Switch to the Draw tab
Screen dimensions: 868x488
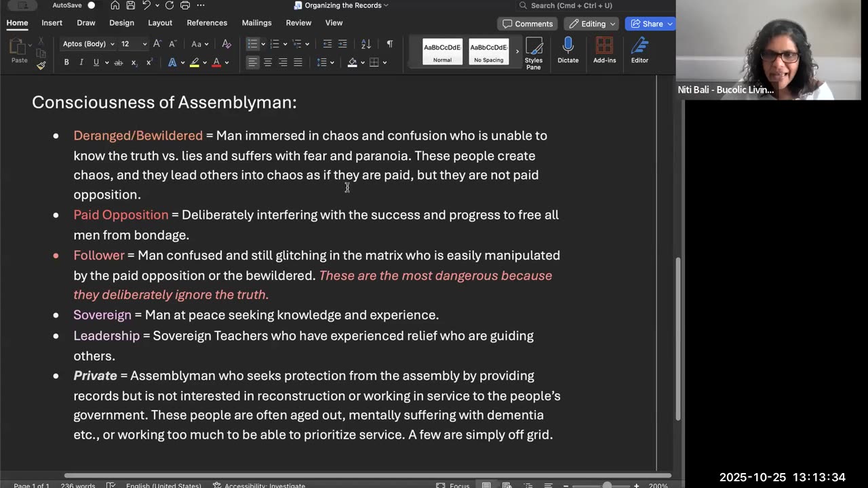click(x=86, y=23)
